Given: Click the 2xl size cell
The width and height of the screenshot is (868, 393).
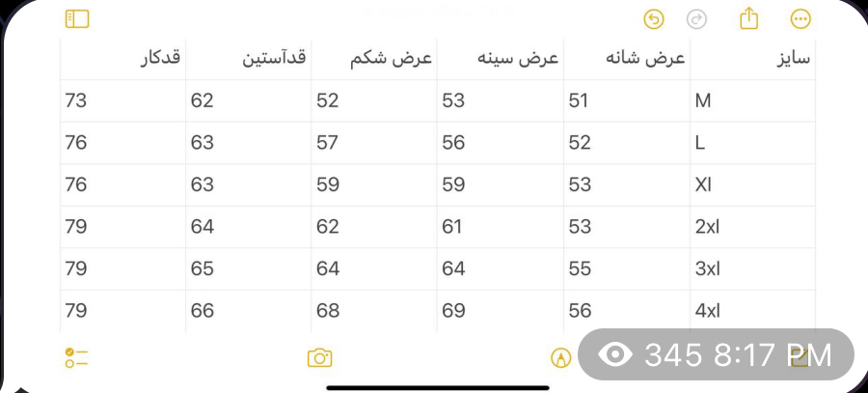Looking at the screenshot, I should 753,227.
